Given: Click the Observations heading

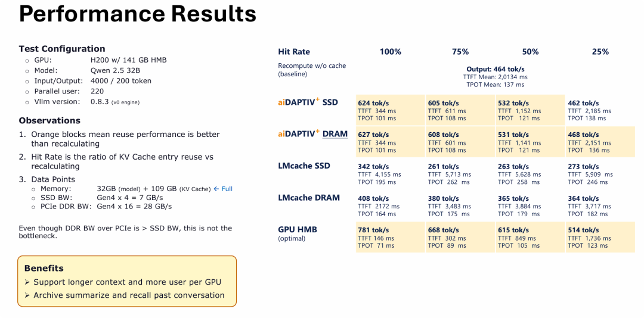Looking at the screenshot, I should [x=49, y=120].
